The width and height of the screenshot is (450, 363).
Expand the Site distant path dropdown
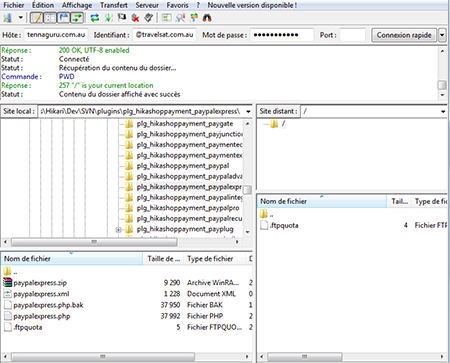click(x=443, y=111)
